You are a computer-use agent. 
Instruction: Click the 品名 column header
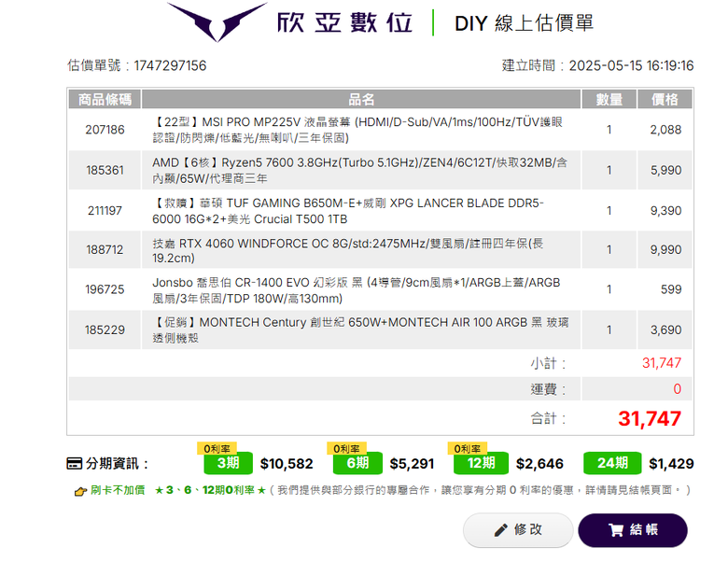pos(361,99)
